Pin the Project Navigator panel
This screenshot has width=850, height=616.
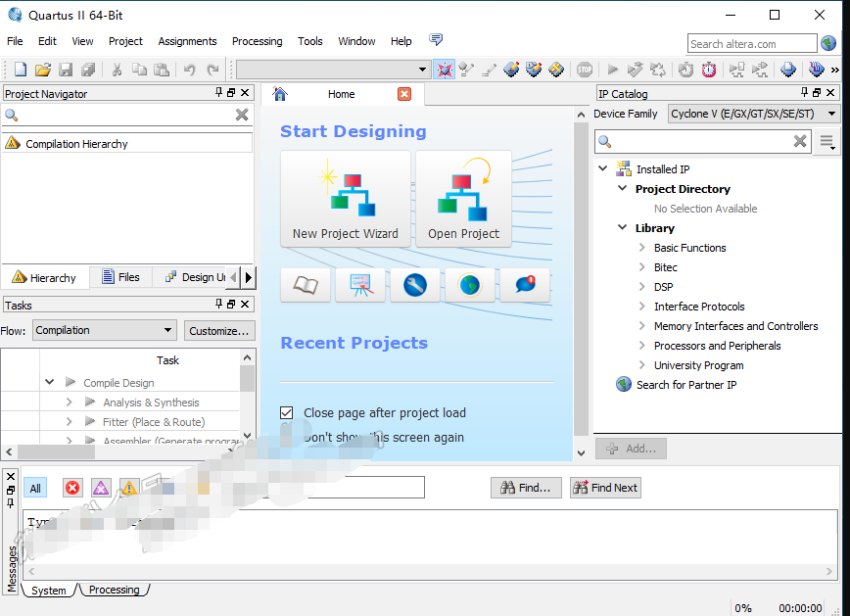[x=218, y=92]
